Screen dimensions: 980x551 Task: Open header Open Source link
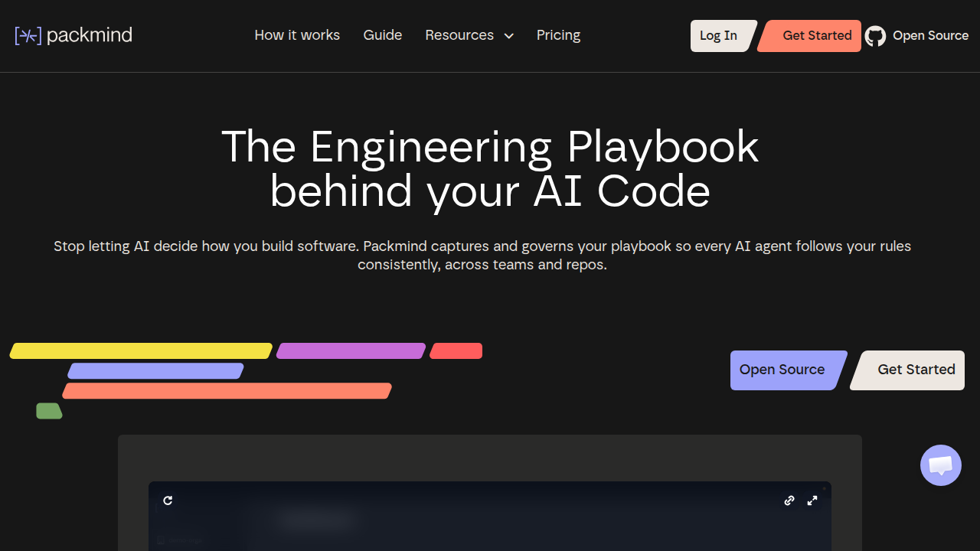(x=930, y=35)
